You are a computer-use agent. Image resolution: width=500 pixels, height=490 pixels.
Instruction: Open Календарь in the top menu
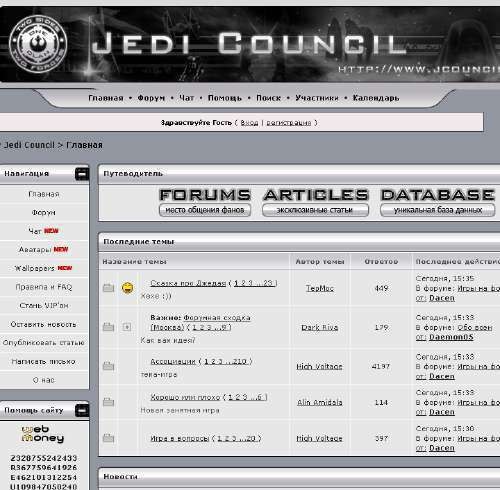(x=376, y=98)
